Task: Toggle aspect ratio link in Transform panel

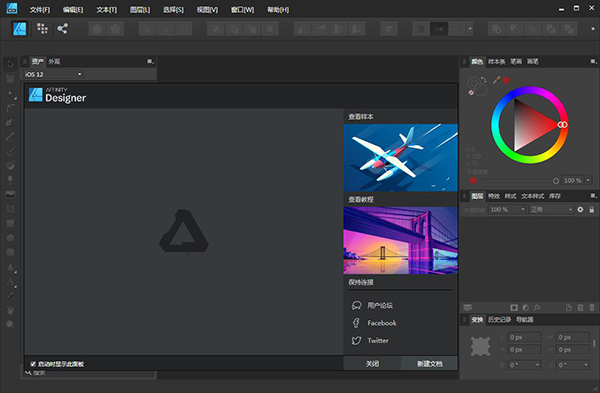Action: [594, 343]
